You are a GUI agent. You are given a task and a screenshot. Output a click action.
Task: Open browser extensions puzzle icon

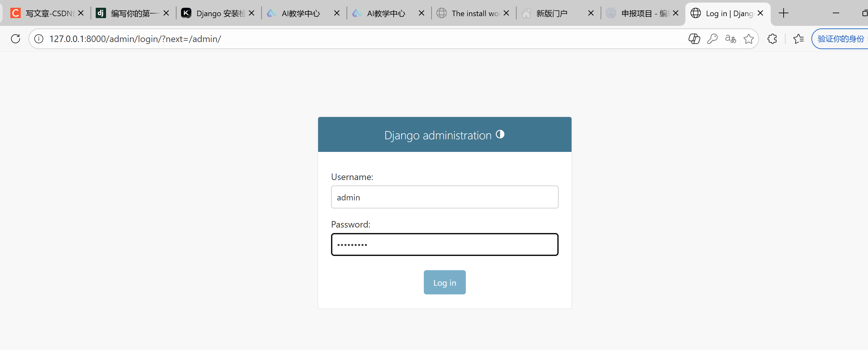772,39
